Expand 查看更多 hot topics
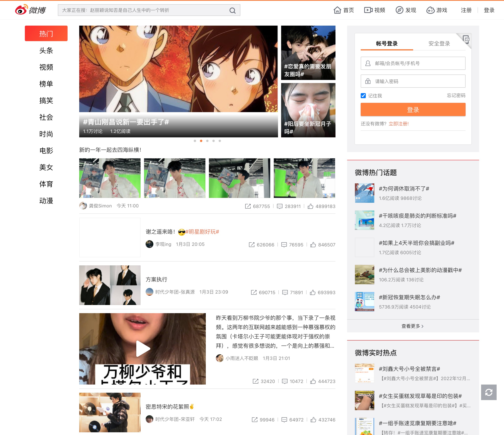This screenshot has height=435, width=504. (413, 326)
